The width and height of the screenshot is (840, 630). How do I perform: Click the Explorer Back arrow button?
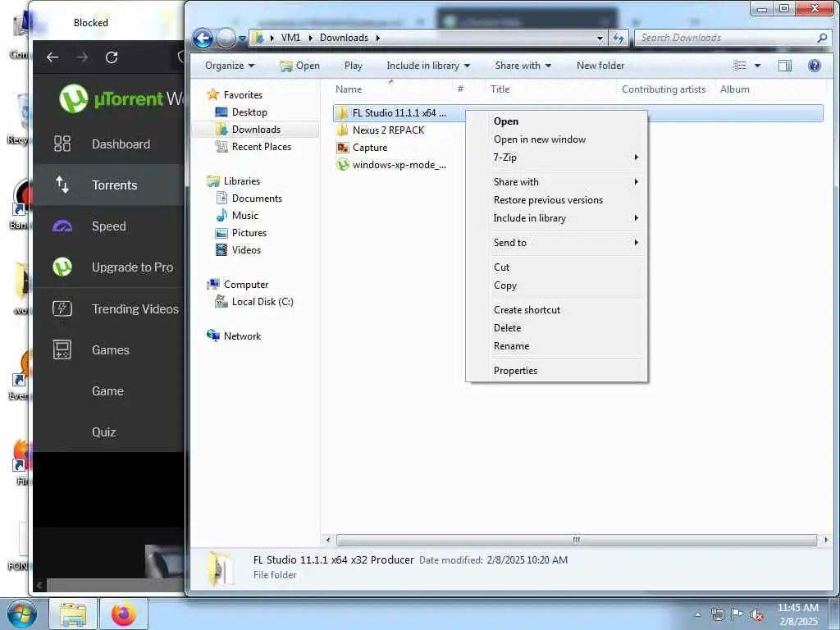(x=203, y=38)
